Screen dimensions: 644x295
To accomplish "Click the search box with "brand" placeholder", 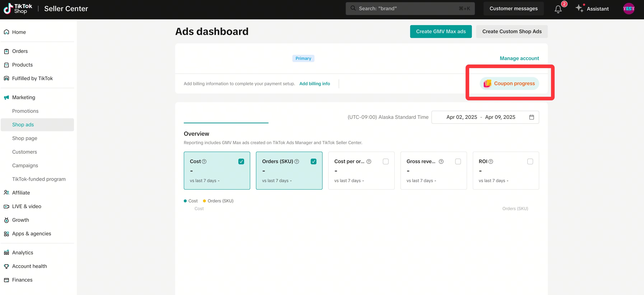I will [x=410, y=8].
